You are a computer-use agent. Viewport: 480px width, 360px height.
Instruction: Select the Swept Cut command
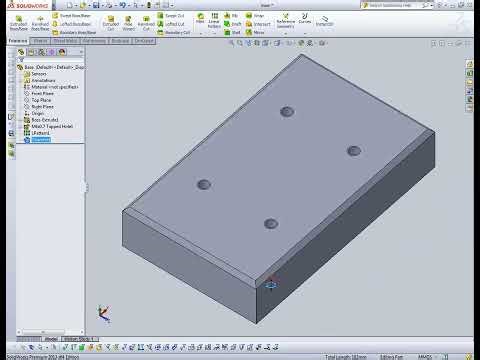[x=171, y=16]
